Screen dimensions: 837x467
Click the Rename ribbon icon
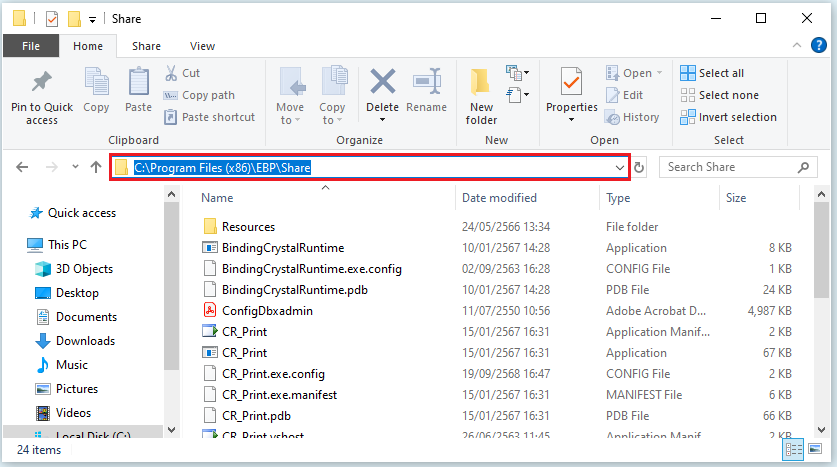(x=427, y=84)
